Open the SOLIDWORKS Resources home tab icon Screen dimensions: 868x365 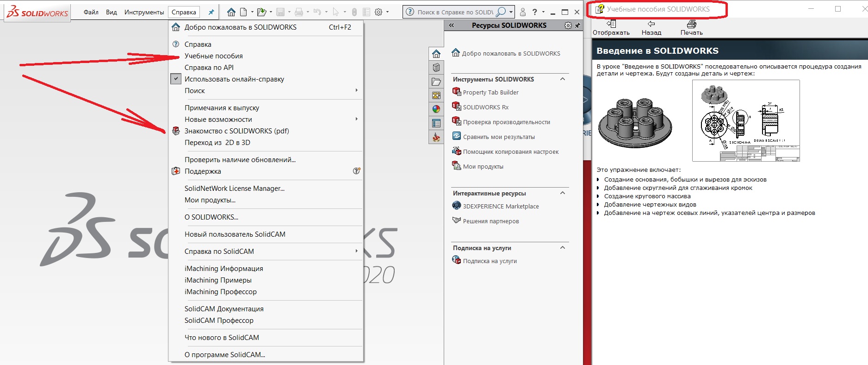click(436, 54)
